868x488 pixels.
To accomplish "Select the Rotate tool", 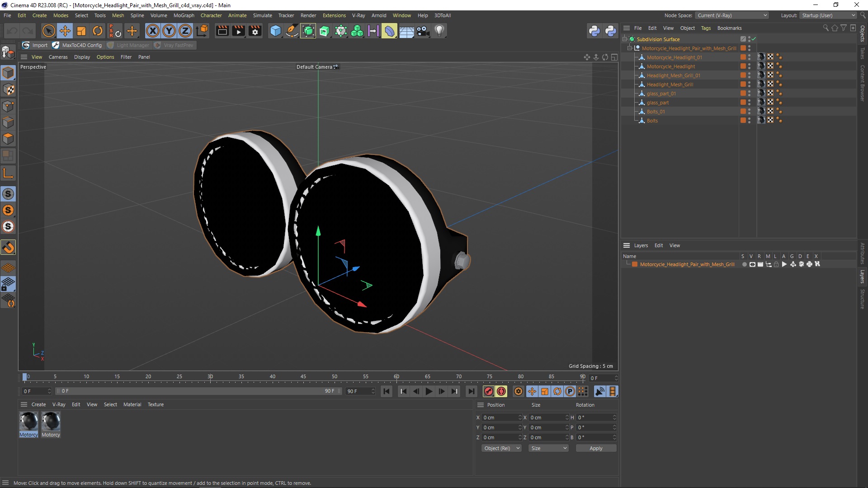I will click(98, 31).
